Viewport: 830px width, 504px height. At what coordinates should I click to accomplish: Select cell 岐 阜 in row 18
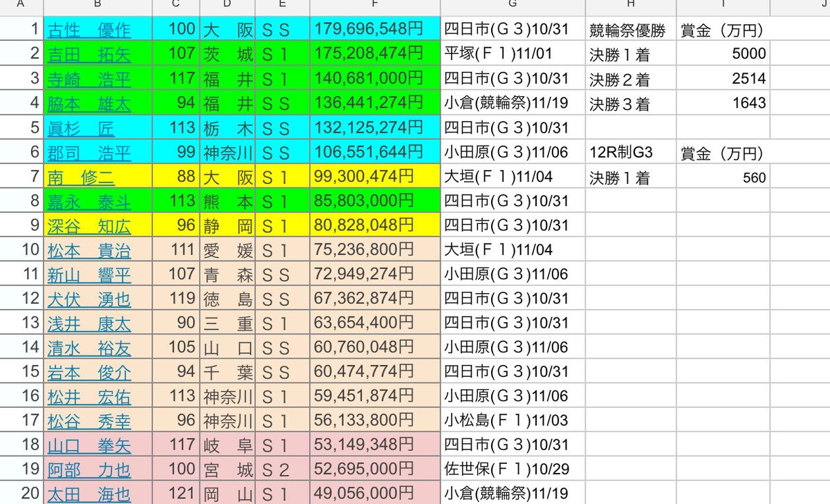[227, 445]
